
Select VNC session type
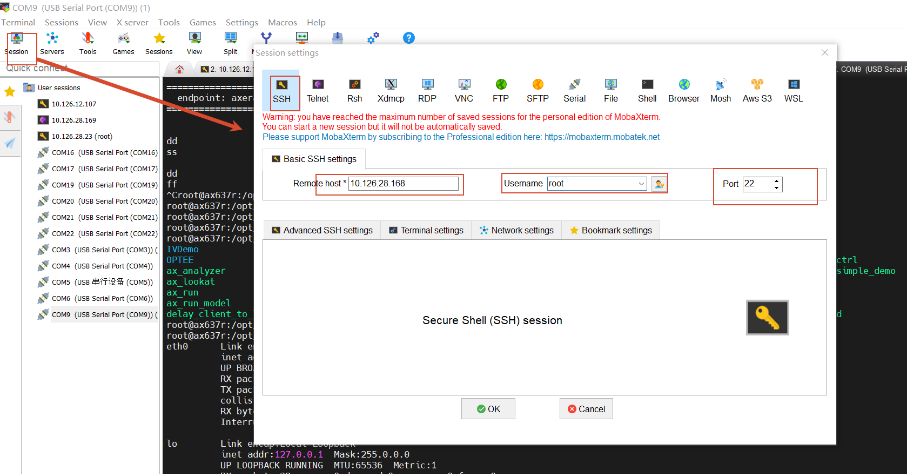point(464,91)
